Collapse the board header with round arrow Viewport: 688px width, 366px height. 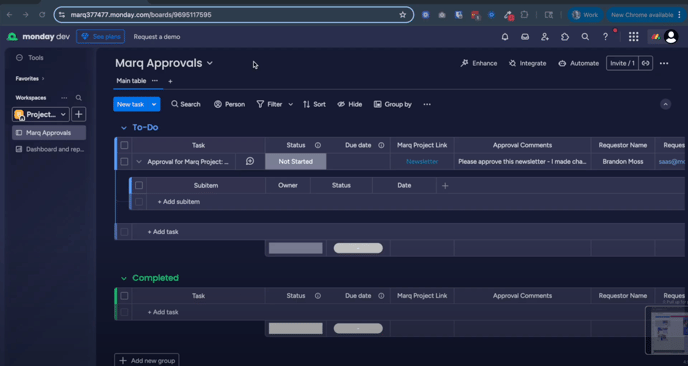[x=665, y=104]
